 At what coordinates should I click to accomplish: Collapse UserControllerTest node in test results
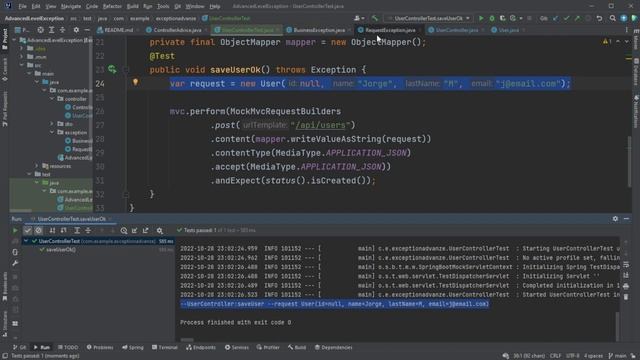(x=26, y=241)
